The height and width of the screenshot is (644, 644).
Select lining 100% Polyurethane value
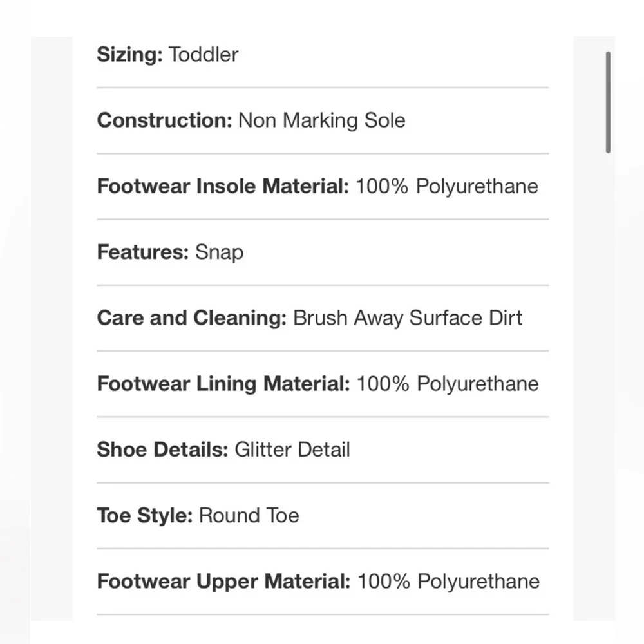448,384
